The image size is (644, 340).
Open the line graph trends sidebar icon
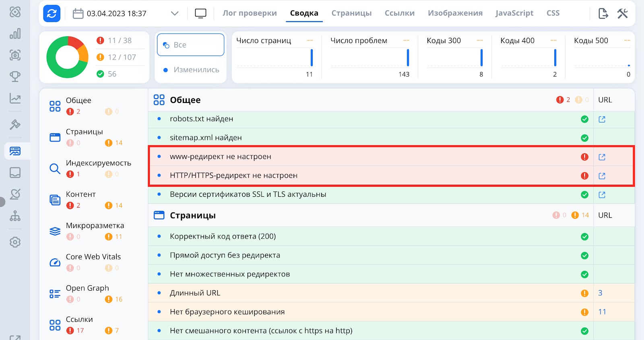(x=15, y=98)
